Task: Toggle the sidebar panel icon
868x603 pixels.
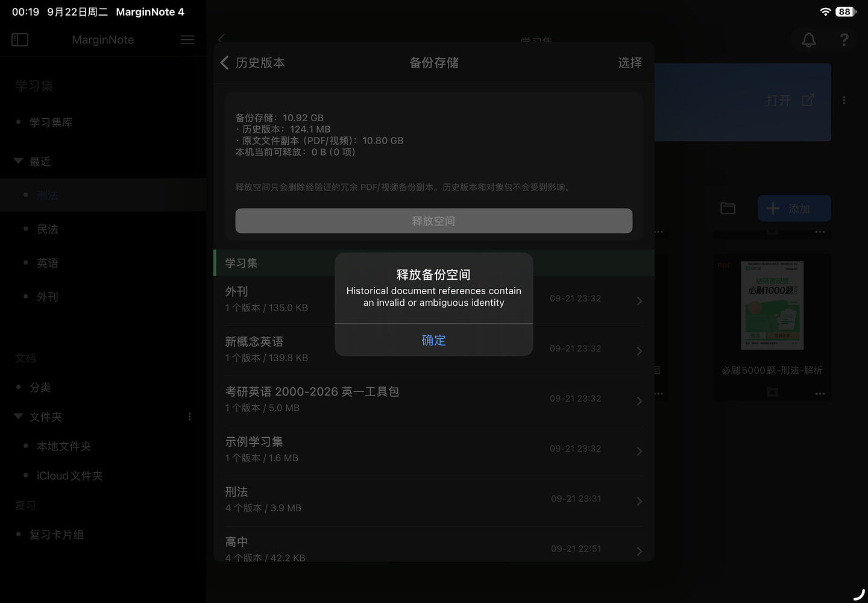Action: [x=20, y=40]
